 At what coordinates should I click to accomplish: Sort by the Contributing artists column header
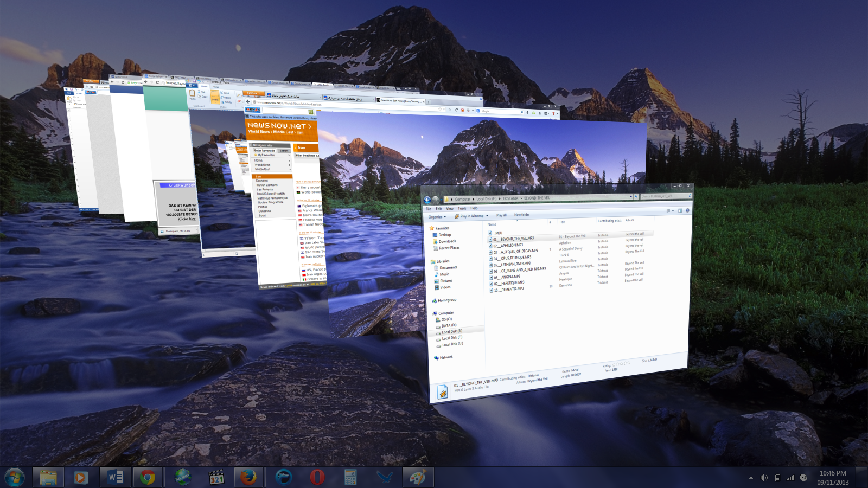point(610,221)
